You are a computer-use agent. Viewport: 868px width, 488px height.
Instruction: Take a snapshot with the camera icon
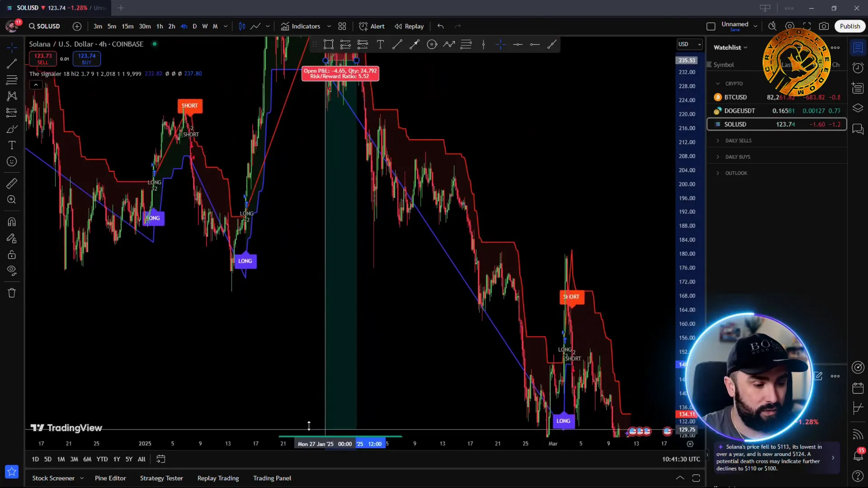click(x=824, y=26)
